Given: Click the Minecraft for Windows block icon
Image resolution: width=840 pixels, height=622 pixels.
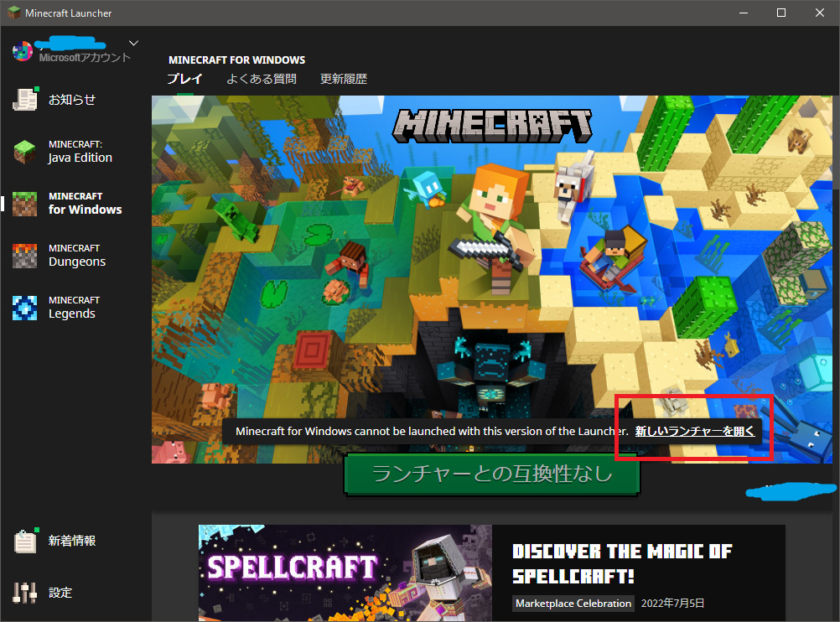Looking at the screenshot, I should pos(25,204).
